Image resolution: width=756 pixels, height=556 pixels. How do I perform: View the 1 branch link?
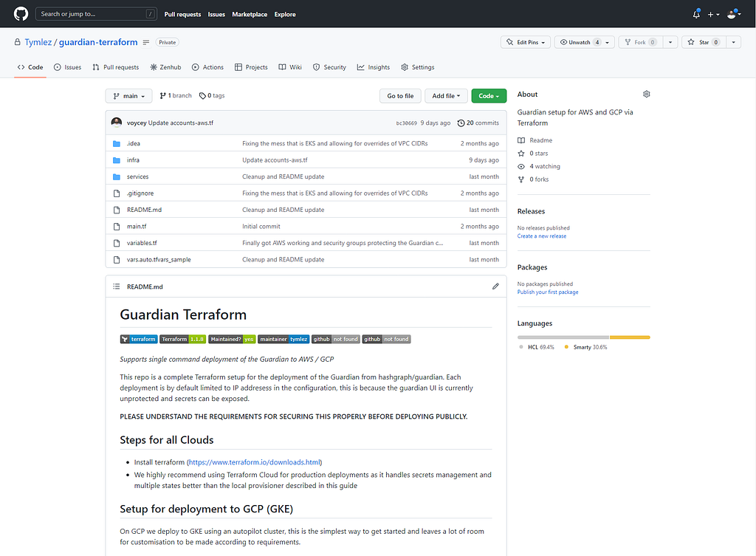pyautogui.click(x=176, y=95)
